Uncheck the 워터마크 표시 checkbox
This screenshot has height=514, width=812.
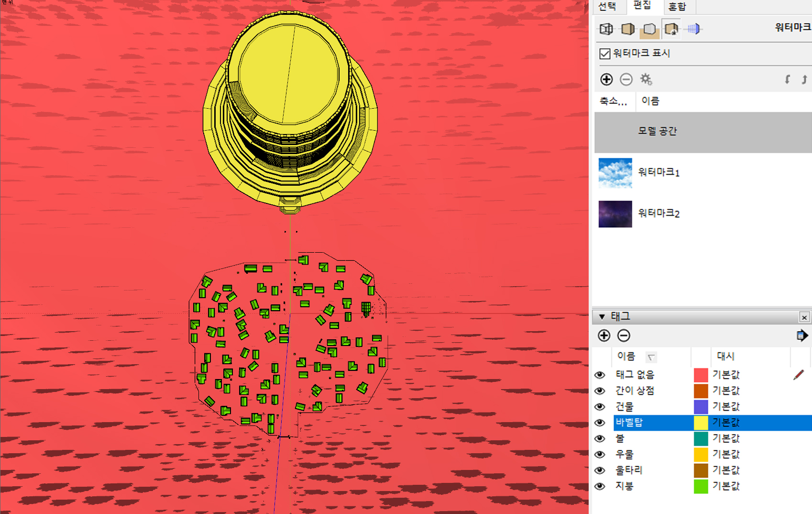pos(605,54)
